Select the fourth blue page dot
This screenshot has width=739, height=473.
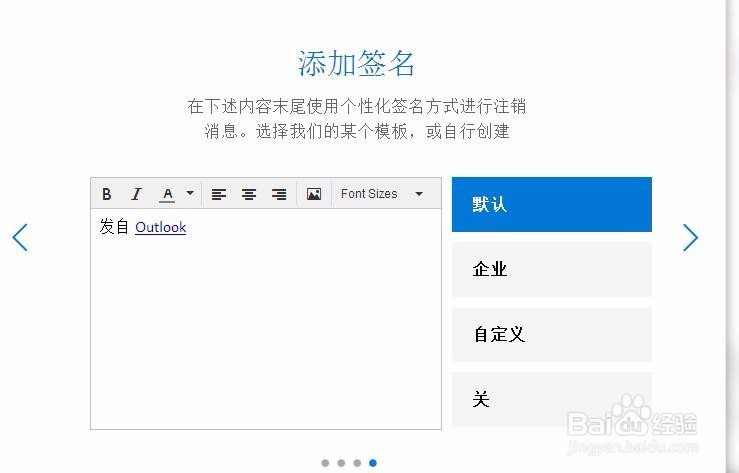[x=373, y=463]
